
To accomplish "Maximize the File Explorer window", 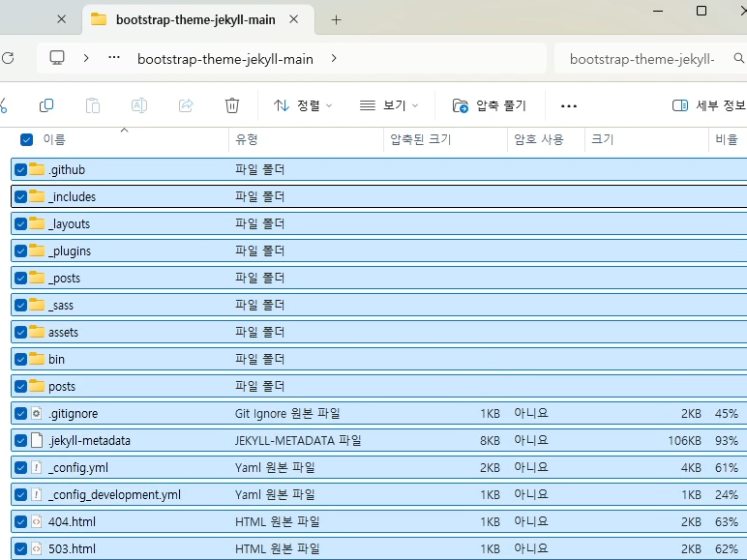I will [702, 11].
